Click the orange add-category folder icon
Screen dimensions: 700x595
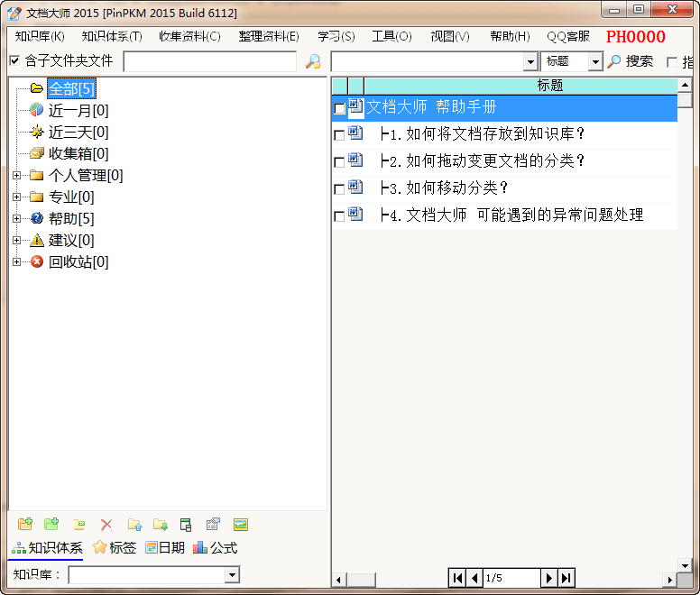pyautogui.click(x=25, y=524)
